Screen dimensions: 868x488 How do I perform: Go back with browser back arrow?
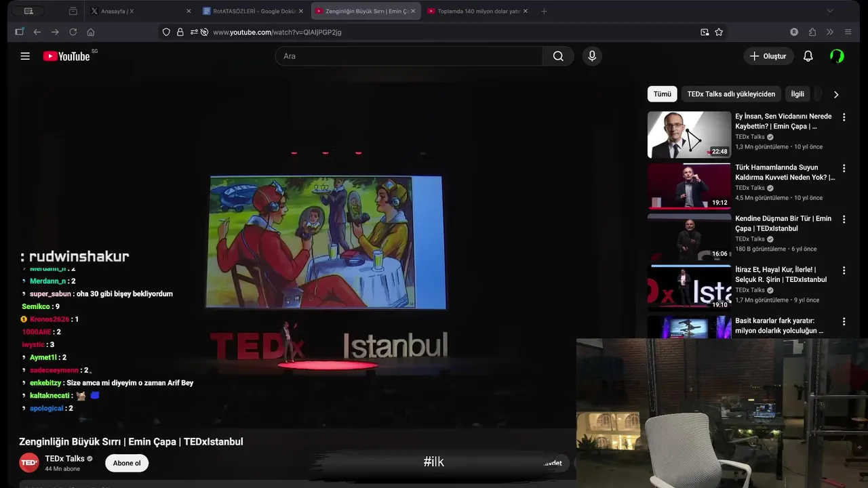pyautogui.click(x=37, y=32)
